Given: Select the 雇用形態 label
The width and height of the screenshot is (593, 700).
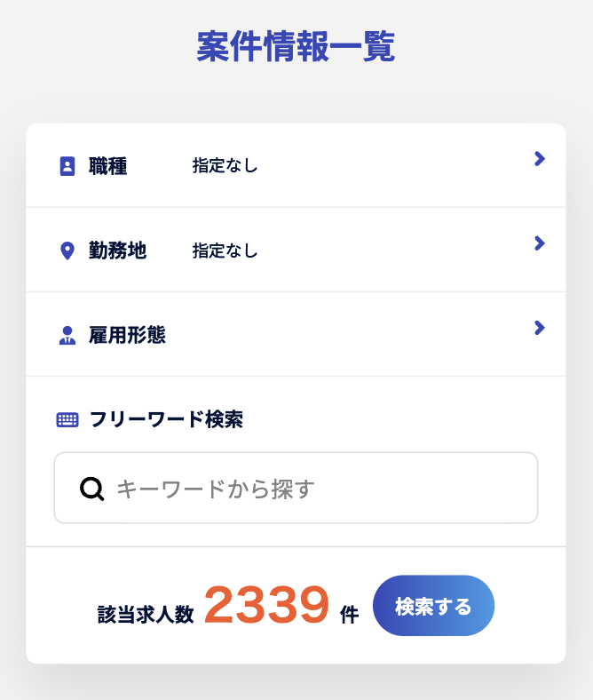Looking at the screenshot, I should (127, 335).
